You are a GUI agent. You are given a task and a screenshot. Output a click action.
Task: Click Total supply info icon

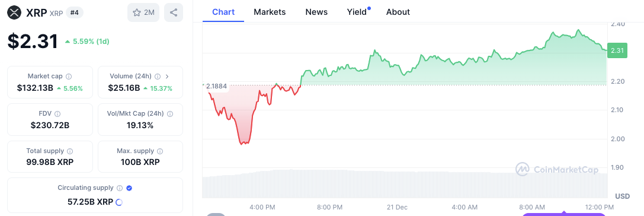(x=71, y=151)
